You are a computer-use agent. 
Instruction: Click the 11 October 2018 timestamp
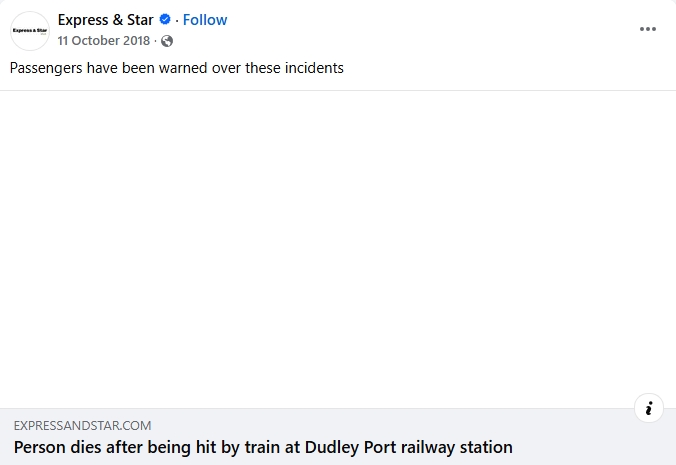(x=104, y=41)
